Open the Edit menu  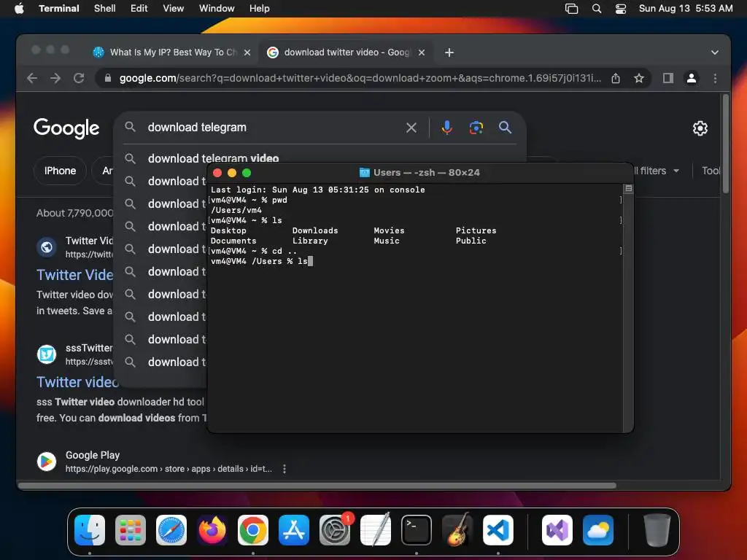(x=139, y=9)
